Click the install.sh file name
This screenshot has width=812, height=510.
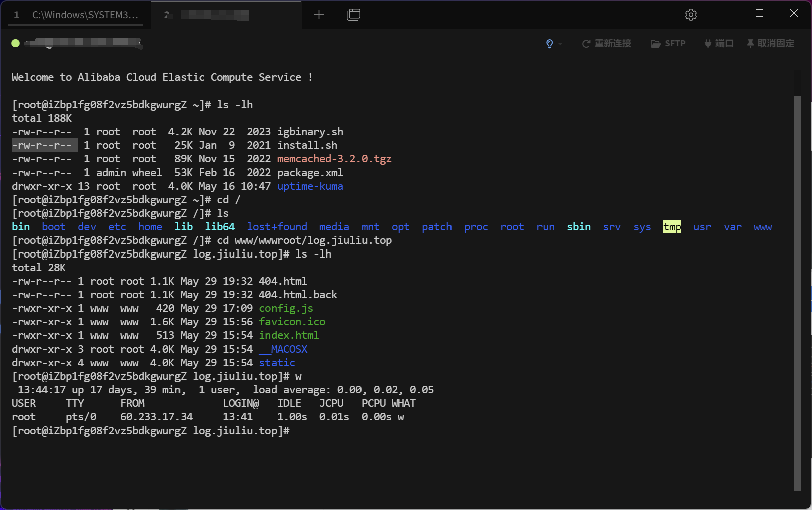click(x=307, y=145)
